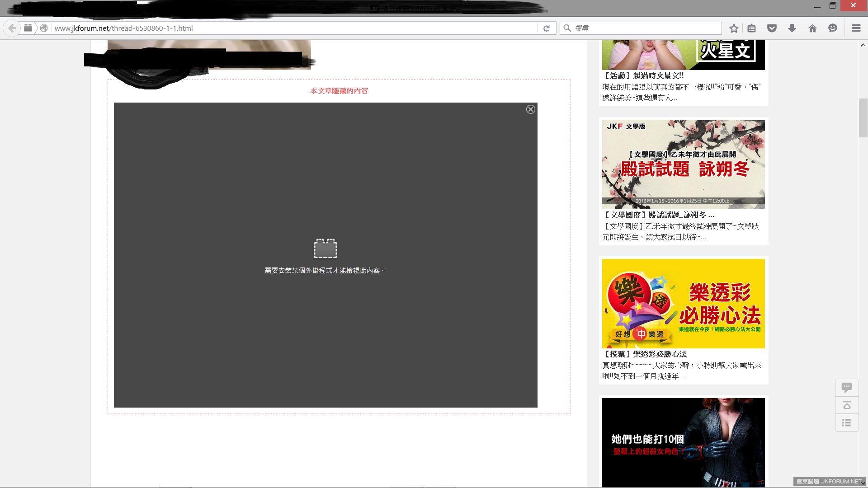This screenshot has width=868, height=488.
Task: Focus the URL address bar
Action: point(294,28)
